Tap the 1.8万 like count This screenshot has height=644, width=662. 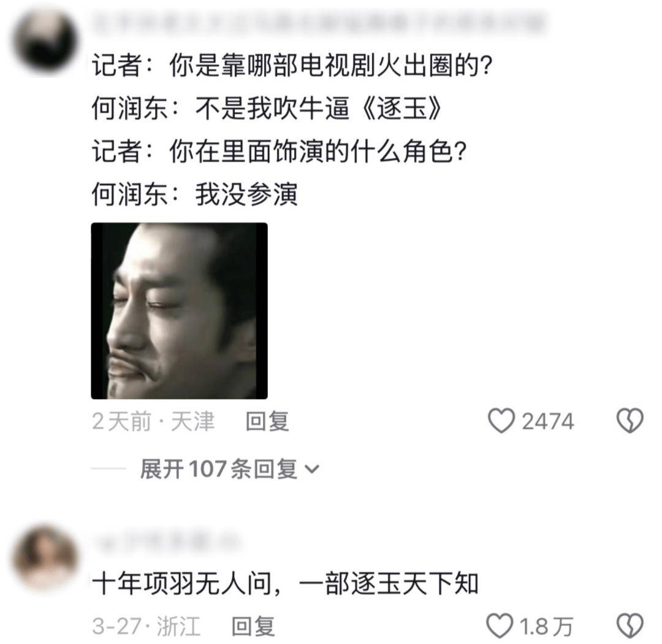(546, 626)
